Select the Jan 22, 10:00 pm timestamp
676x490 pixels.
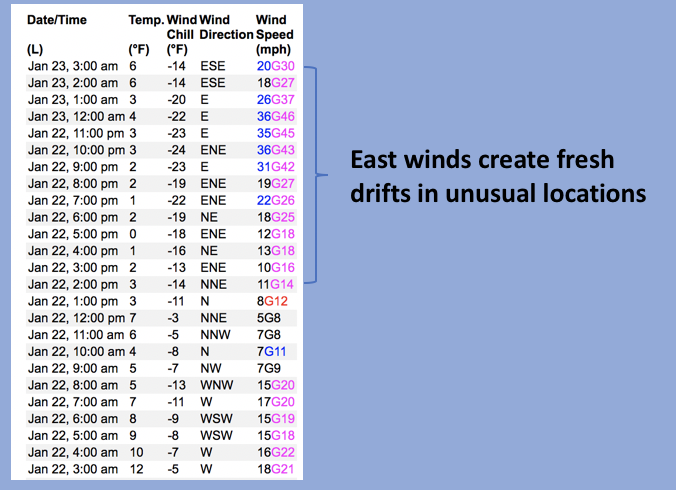75,150
